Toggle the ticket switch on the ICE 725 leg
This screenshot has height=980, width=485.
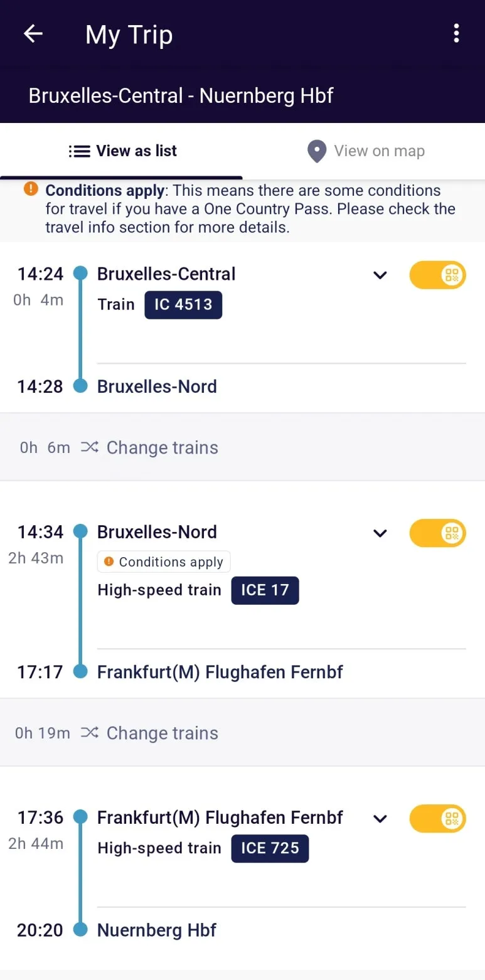[438, 818]
